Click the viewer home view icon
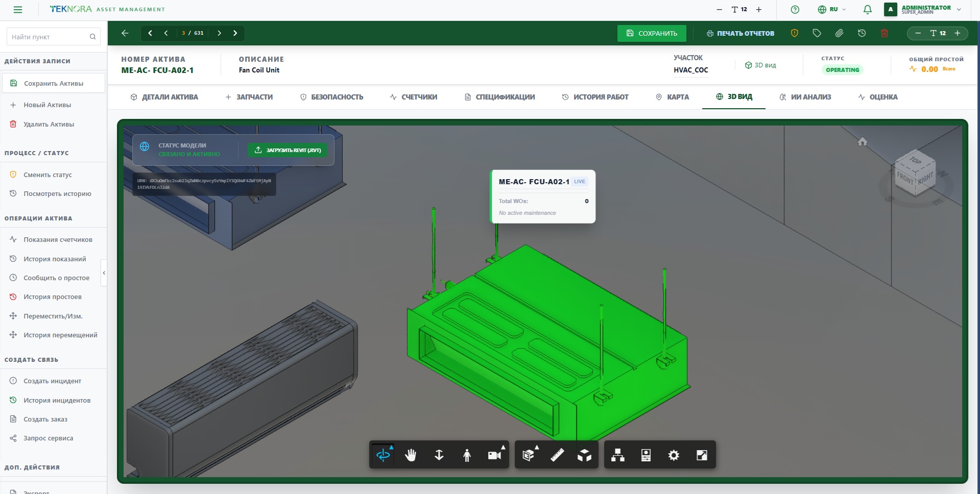This screenshot has height=494, width=980. click(863, 142)
